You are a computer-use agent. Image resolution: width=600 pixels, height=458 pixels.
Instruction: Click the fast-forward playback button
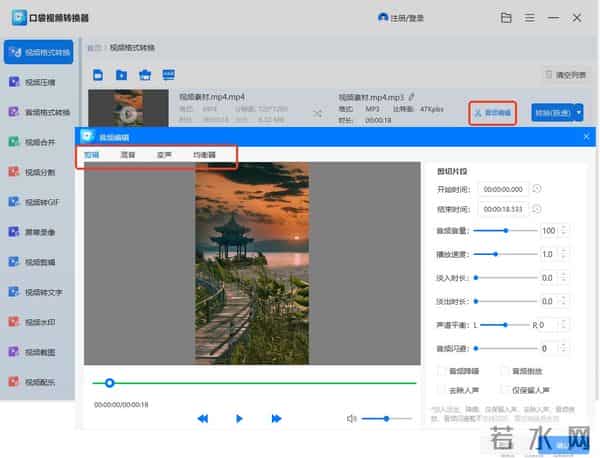pos(276,419)
